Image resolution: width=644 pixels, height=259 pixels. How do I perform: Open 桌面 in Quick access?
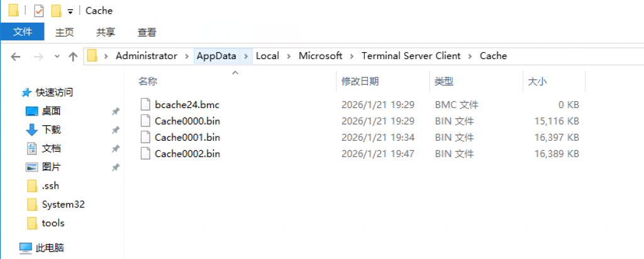coord(51,111)
